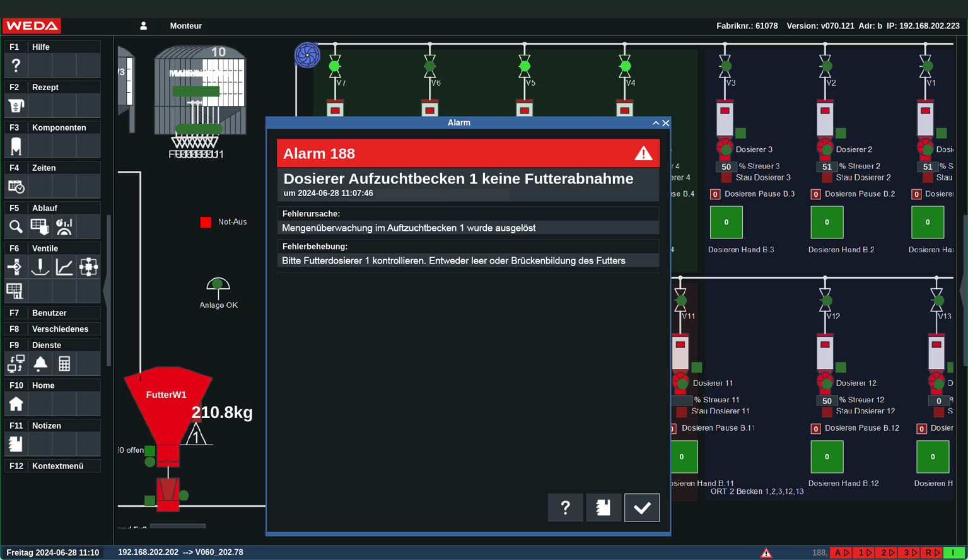Open the Dienste alarm bell icon
This screenshot has width=968, height=560.
coord(40,363)
